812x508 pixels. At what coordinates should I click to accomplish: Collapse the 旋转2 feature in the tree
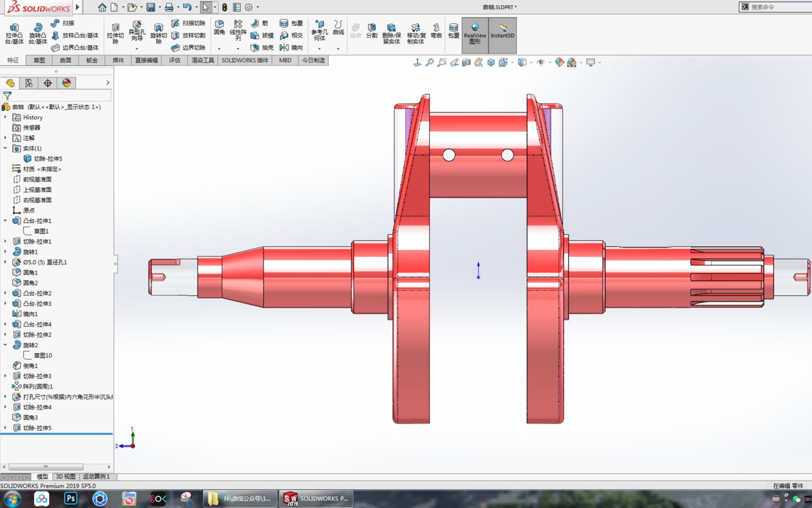pyautogui.click(x=5, y=345)
